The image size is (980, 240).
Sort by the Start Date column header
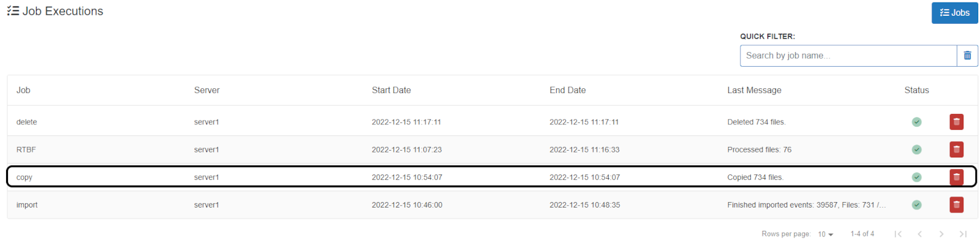[x=391, y=90]
